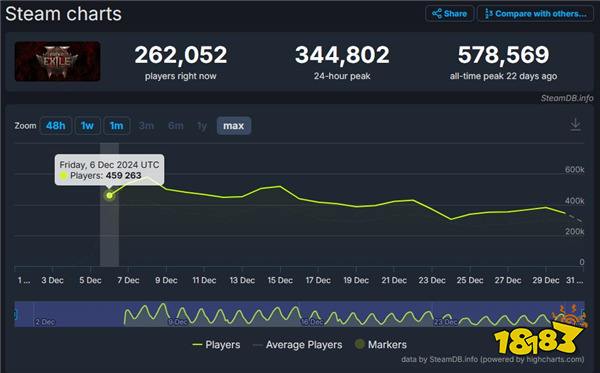The image size is (600, 373).
Task: Click the navigator mini chart area
Action: point(300,314)
